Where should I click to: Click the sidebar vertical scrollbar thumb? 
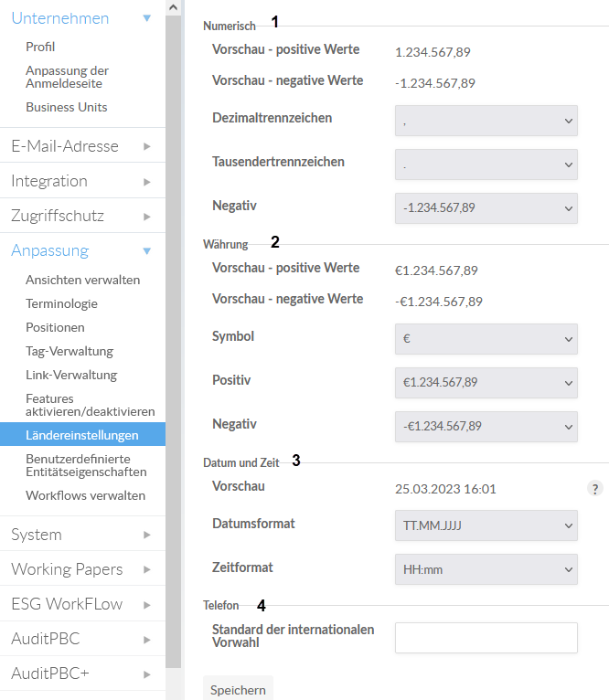point(174,342)
